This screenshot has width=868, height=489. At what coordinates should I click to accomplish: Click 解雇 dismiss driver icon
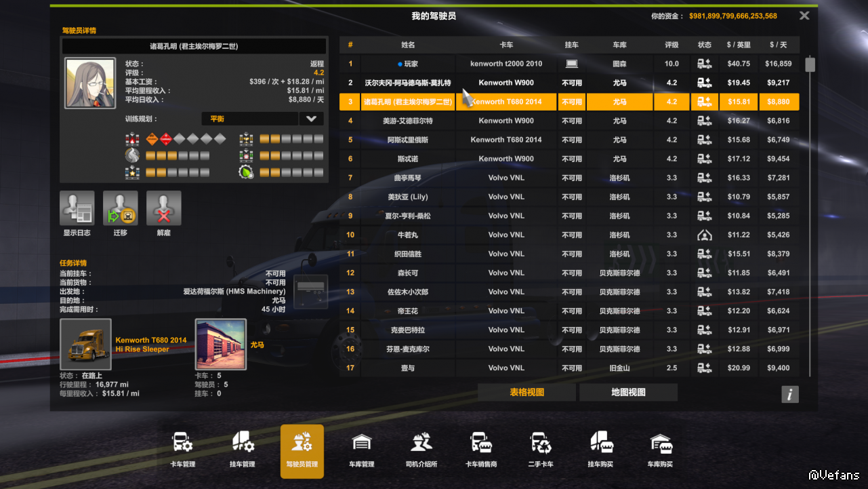pos(164,208)
